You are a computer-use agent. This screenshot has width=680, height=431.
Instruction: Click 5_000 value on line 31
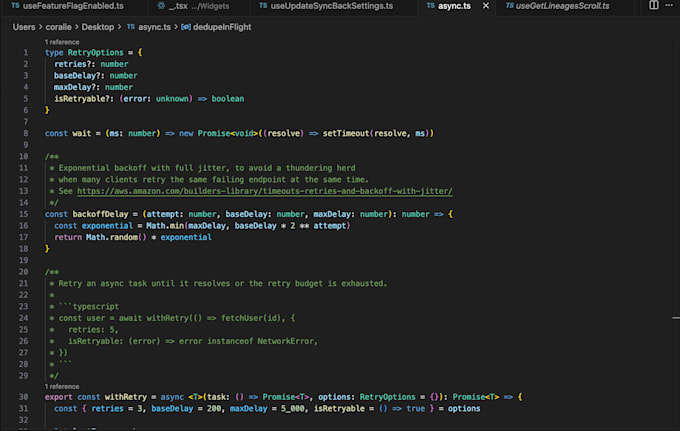(x=293, y=409)
